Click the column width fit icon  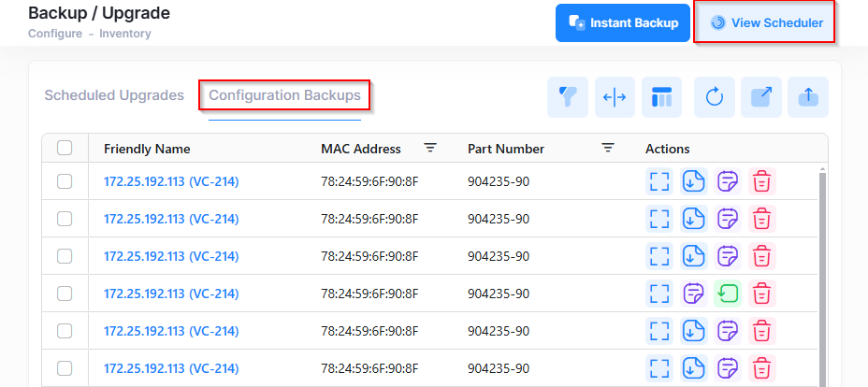point(615,97)
